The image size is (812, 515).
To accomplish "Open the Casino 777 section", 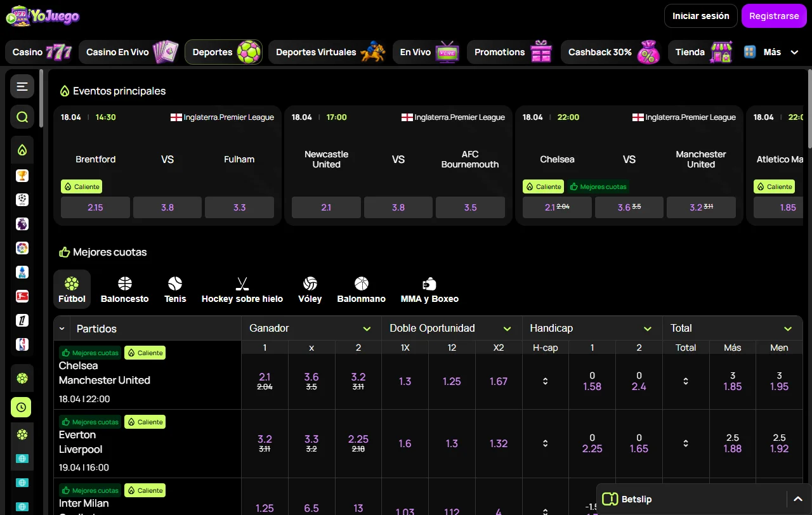I will click(41, 52).
